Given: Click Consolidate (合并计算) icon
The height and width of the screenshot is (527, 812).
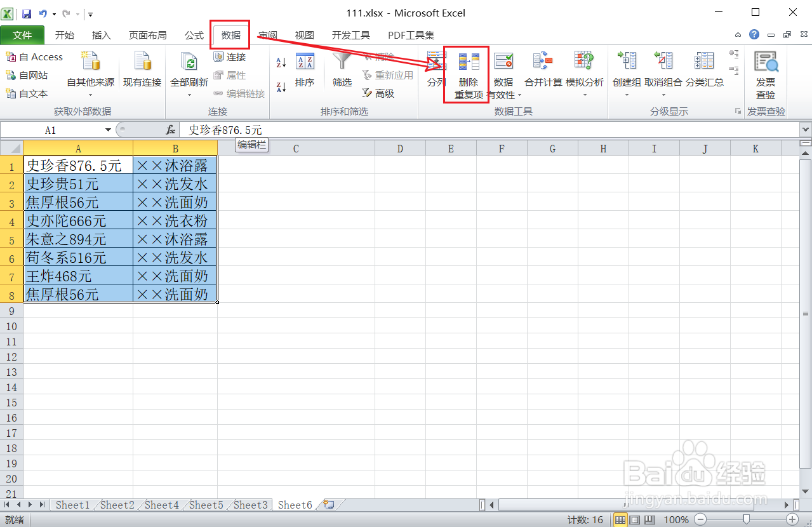Looking at the screenshot, I should click(x=543, y=61).
